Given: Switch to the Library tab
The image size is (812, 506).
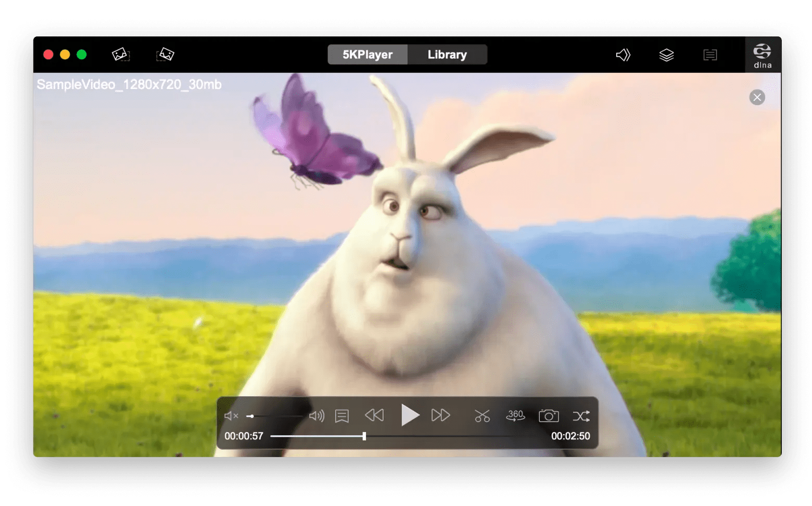Looking at the screenshot, I should (x=447, y=54).
